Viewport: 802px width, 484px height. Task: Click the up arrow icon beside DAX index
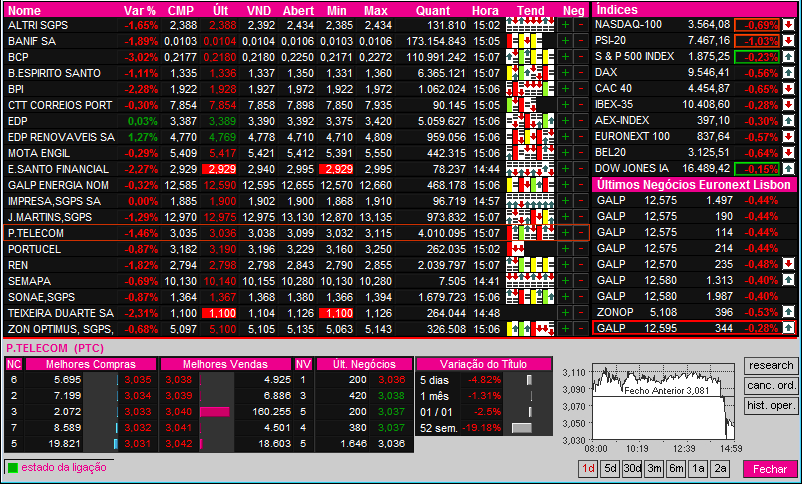coord(788,73)
